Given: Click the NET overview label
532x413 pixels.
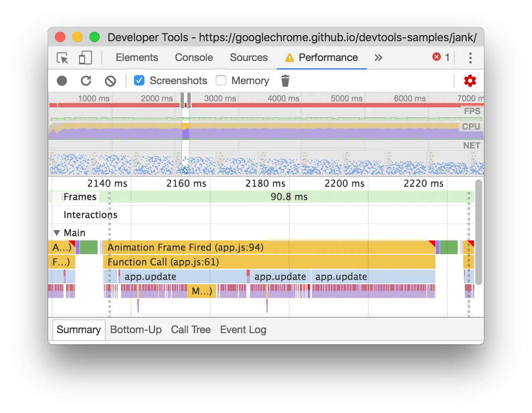Looking at the screenshot, I should tap(471, 146).
